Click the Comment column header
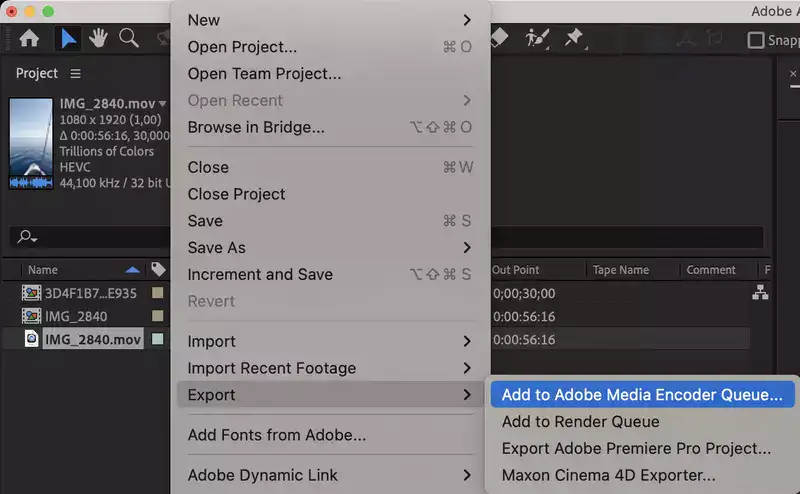800x494 pixels. tap(711, 270)
